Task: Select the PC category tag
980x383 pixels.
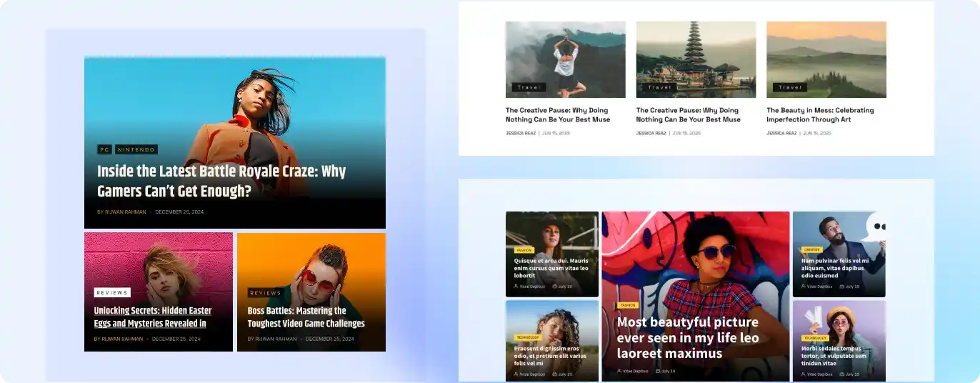Action: (x=104, y=150)
